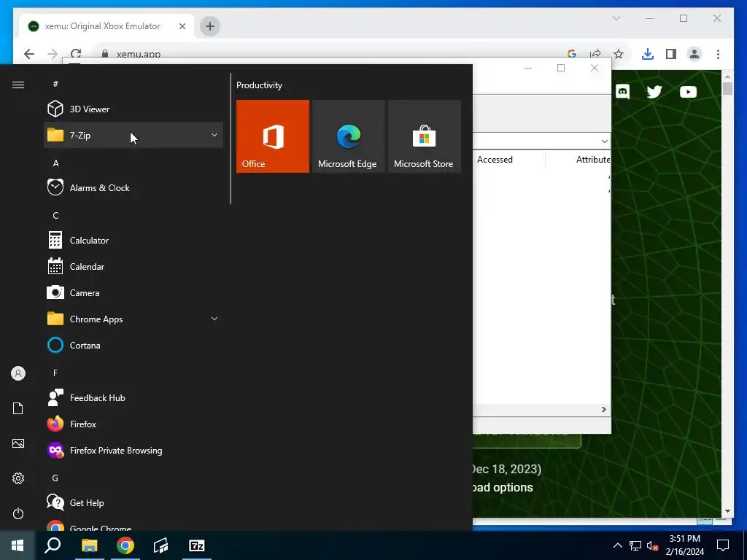Viewport: 747px width, 560px height.
Task: Launch the Camera app
Action: [133, 292]
